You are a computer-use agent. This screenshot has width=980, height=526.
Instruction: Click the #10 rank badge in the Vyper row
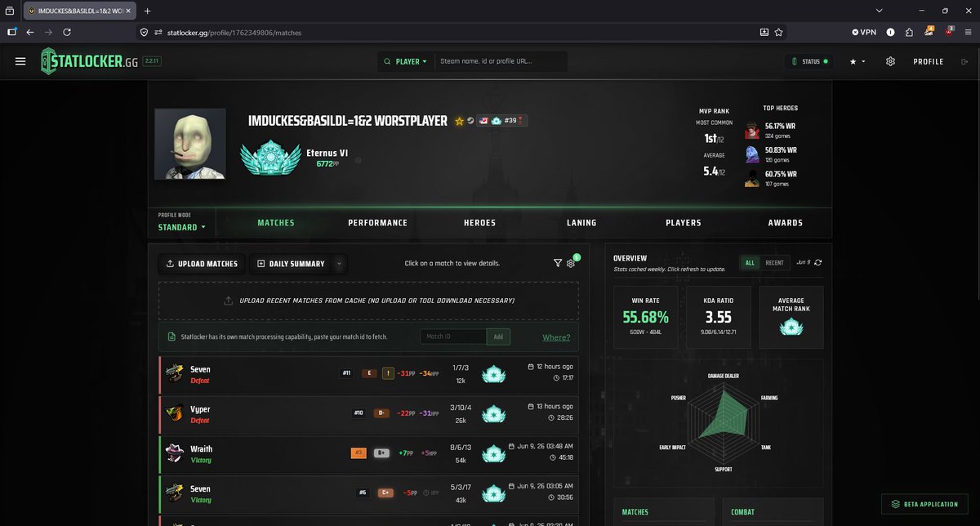coord(359,413)
